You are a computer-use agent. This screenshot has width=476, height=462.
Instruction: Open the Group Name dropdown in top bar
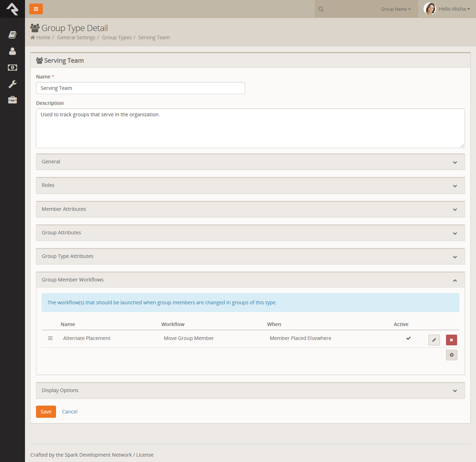[x=395, y=9]
